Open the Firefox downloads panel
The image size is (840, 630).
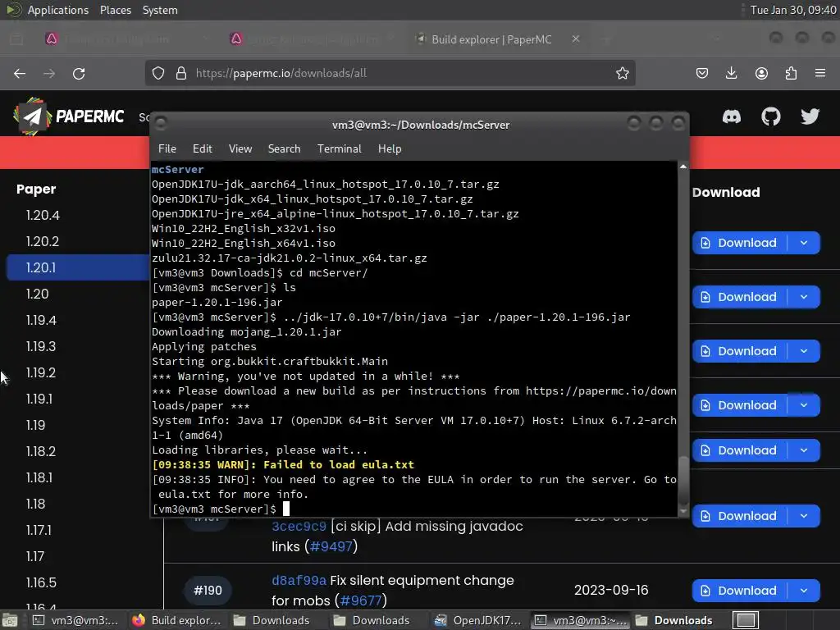click(x=731, y=73)
